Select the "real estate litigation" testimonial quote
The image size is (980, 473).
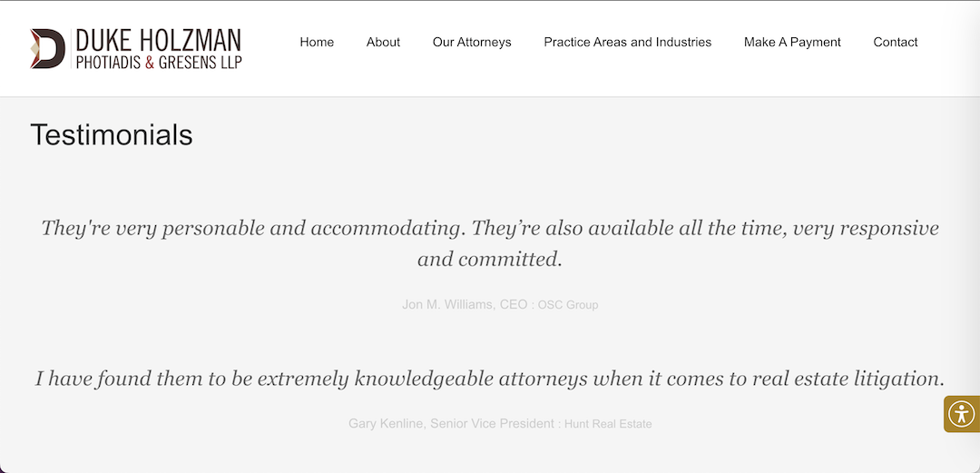490,378
